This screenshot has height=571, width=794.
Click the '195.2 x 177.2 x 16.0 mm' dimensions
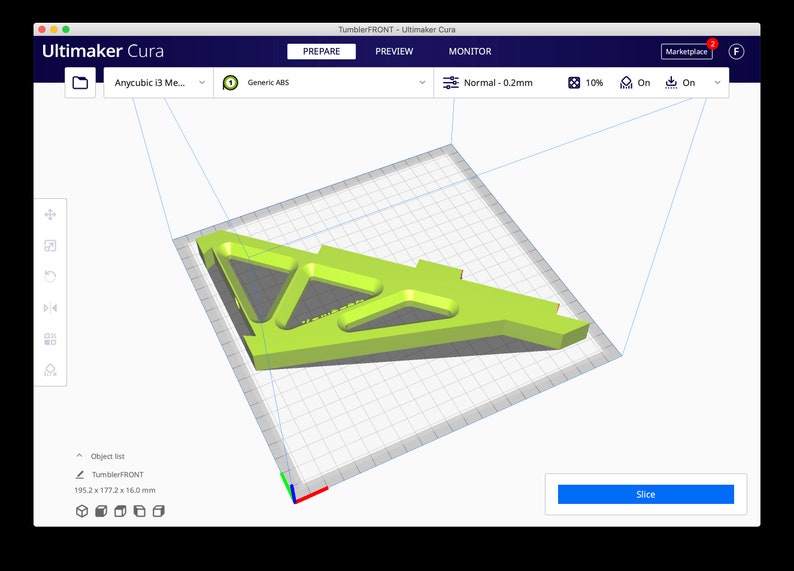[x=115, y=490]
